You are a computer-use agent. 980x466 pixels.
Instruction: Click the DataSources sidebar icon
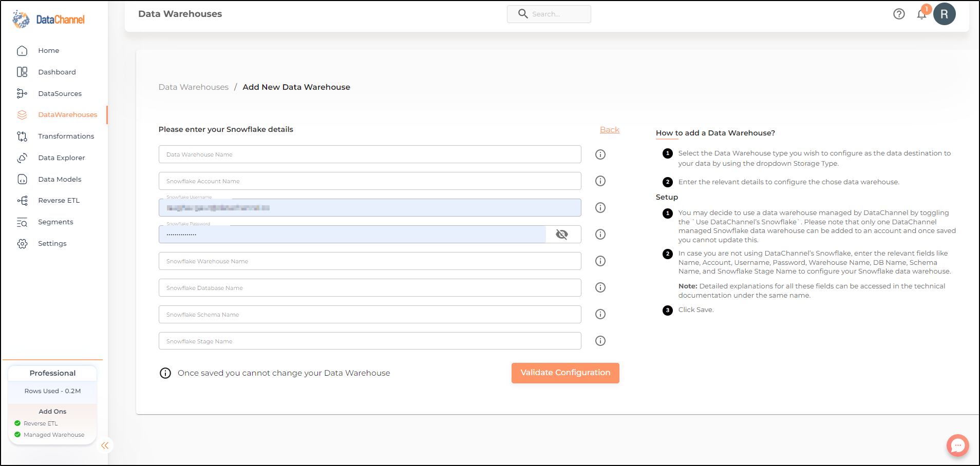[22, 93]
